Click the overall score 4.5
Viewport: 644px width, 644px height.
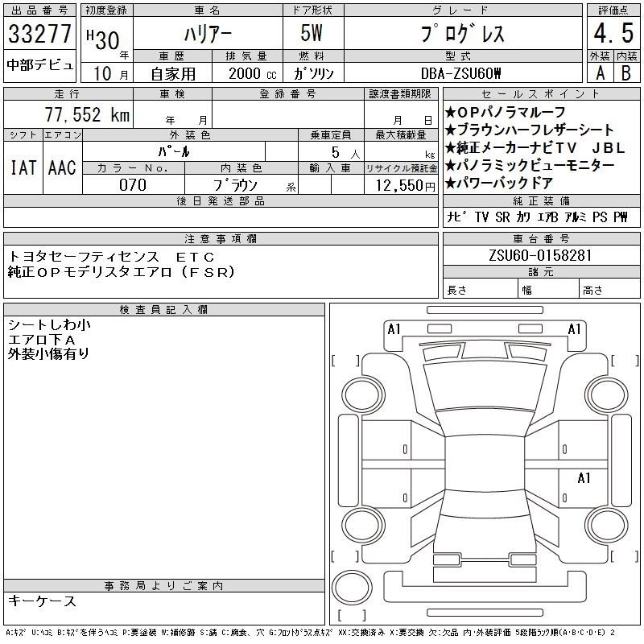613,33
